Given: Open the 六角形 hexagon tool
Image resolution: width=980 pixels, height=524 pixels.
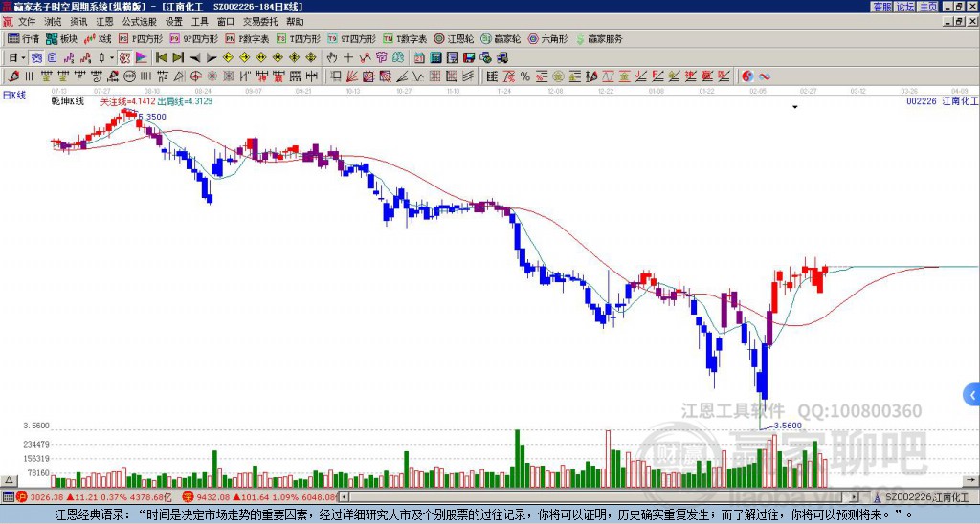Looking at the screenshot, I should pos(548,38).
